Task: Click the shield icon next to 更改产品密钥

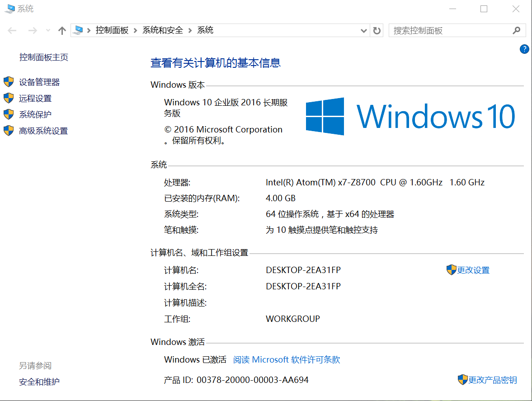Action: coord(462,380)
